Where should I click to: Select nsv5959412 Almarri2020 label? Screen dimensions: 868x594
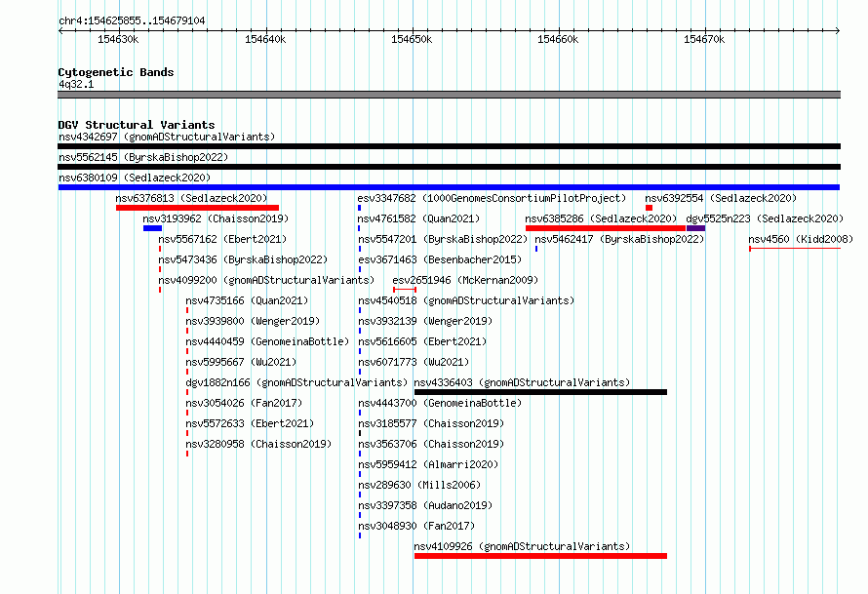428,464
